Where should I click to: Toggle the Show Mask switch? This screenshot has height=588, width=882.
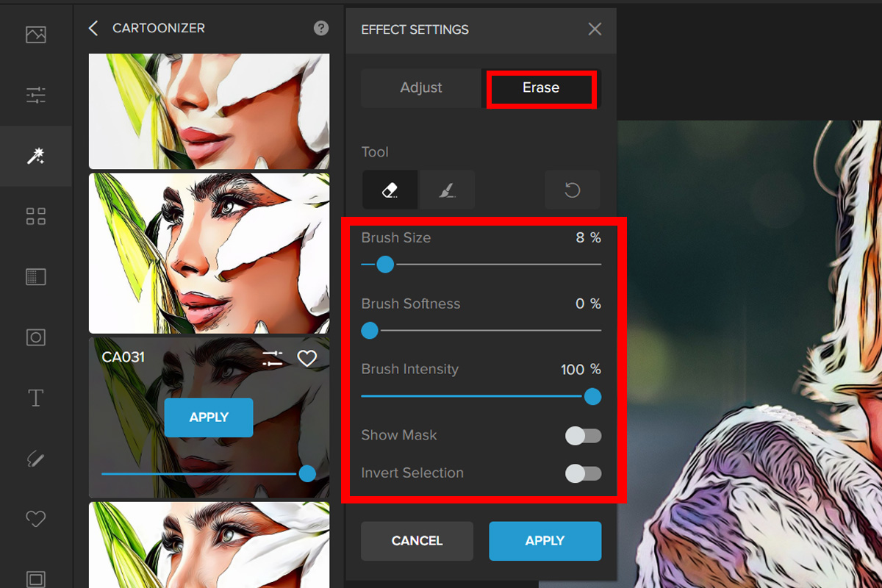(584, 436)
